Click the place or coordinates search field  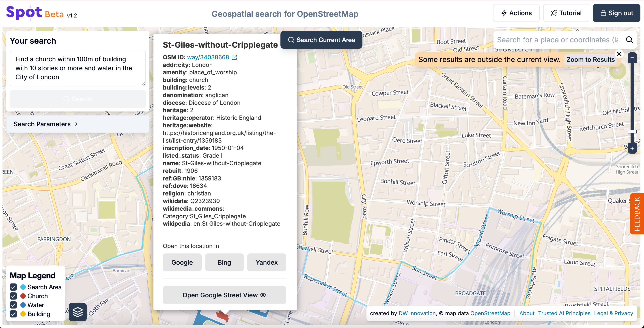pos(558,40)
